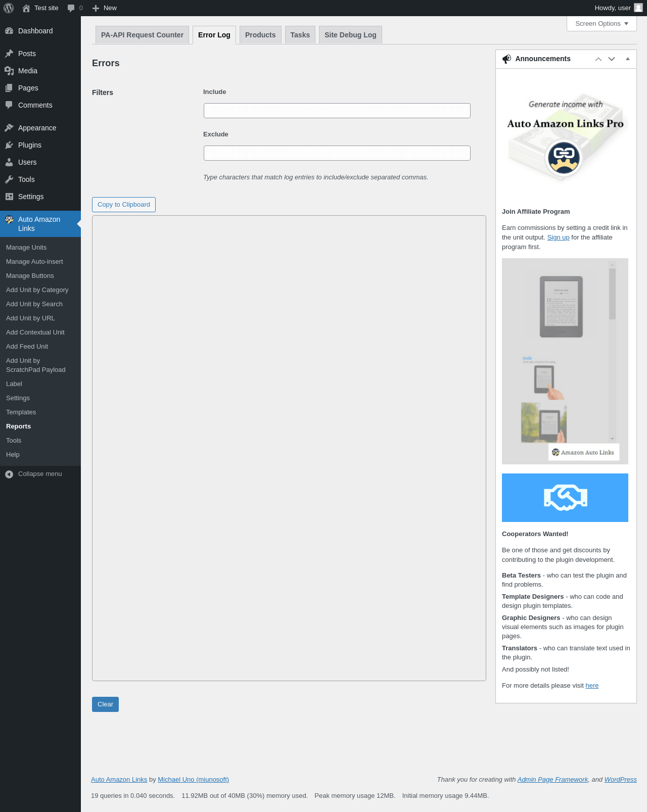Collapse the Announcements panel toggle
Viewport: 647px width, 812px height.
[628, 59]
